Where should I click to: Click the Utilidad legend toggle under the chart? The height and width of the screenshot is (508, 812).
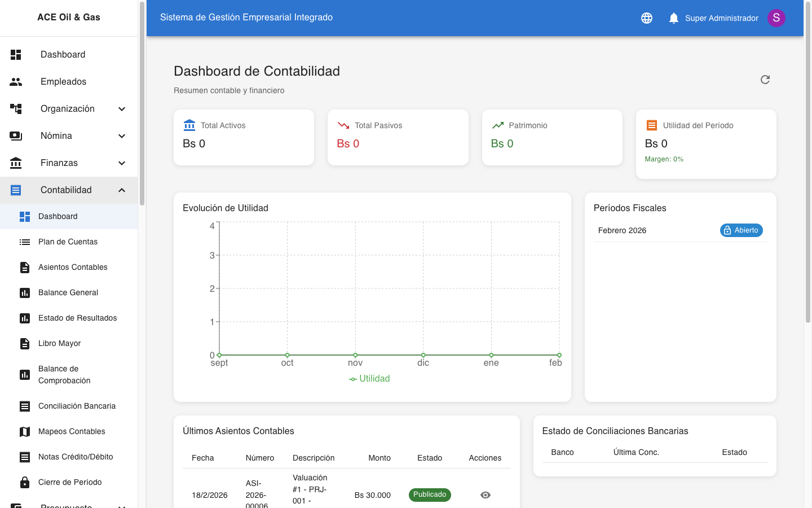point(369,378)
